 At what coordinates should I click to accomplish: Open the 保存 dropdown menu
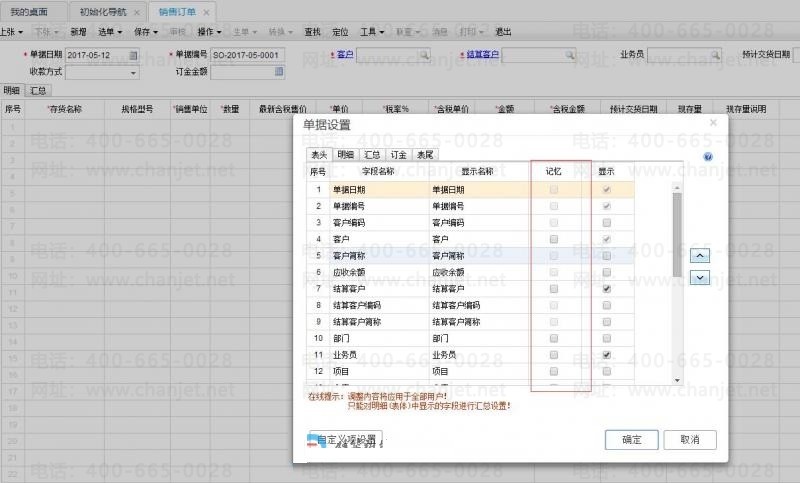click(146, 32)
